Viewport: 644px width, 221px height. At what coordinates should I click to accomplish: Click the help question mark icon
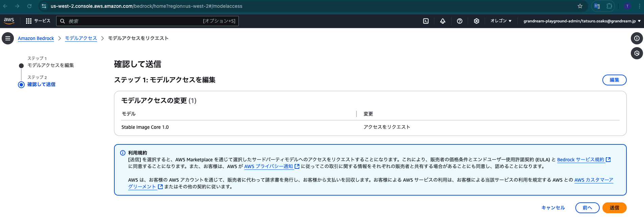pos(459,21)
